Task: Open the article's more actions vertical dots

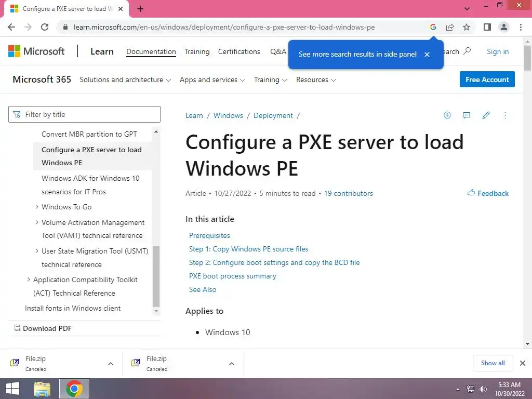Action: [x=505, y=115]
